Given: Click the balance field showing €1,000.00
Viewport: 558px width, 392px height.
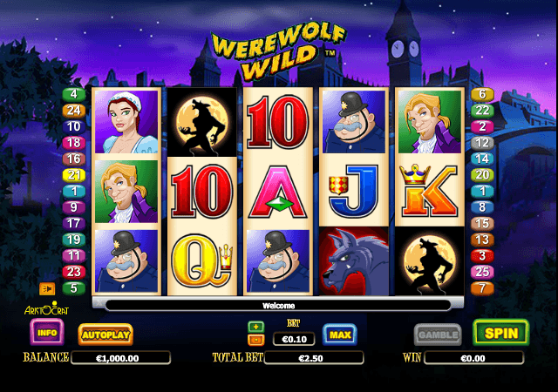Looking at the screenshot, I should point(120,358).
